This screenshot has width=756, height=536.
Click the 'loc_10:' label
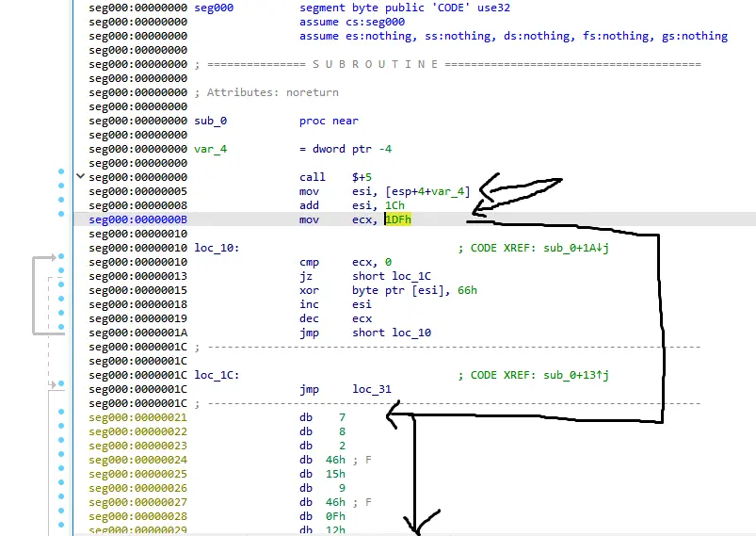point(217,248)
